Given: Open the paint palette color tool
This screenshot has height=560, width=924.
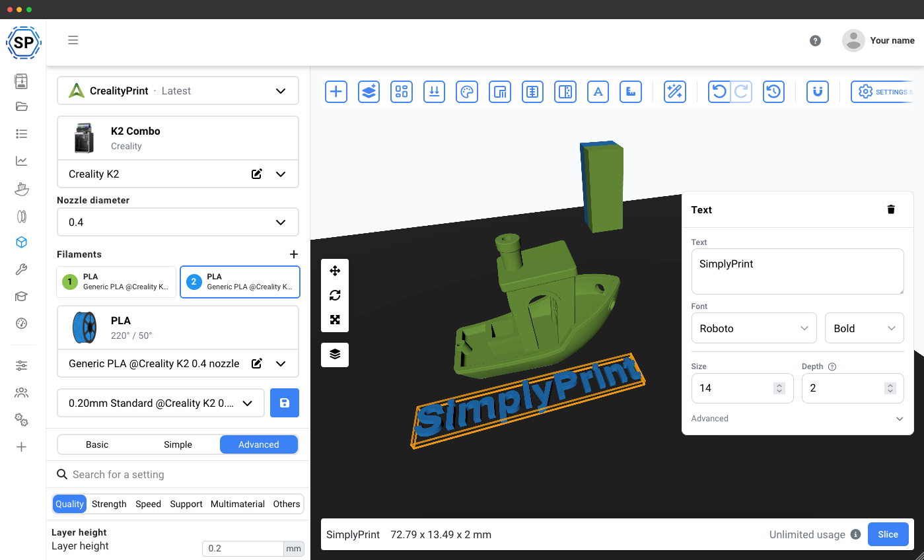Looking at the screenshot, I should tap(467, 92).
